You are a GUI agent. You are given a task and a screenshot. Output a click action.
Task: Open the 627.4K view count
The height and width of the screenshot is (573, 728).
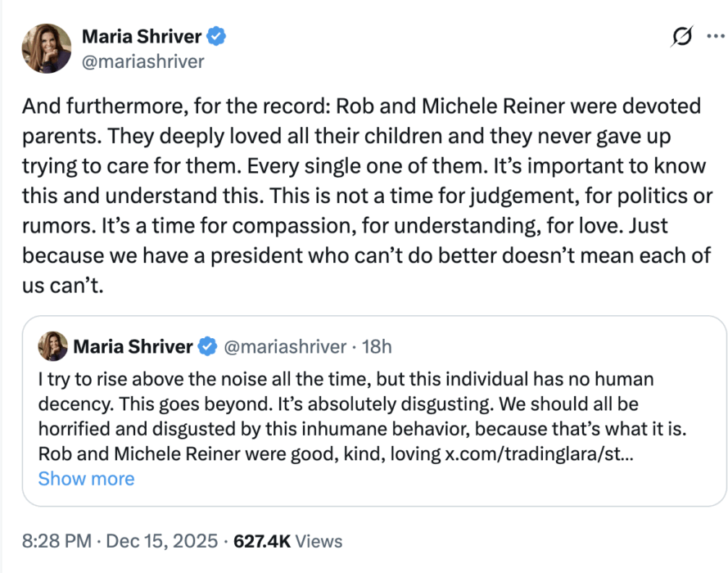click(x=261, y=541)
